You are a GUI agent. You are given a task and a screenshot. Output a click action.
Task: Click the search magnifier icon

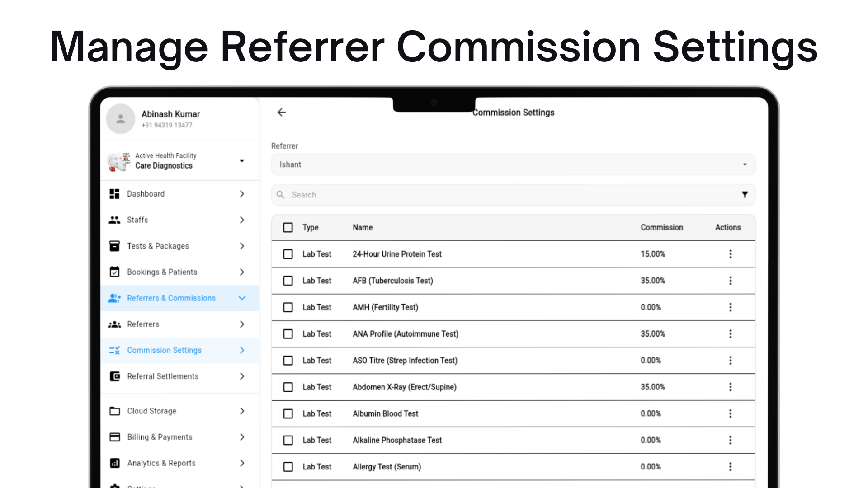(x=281, y=195)
